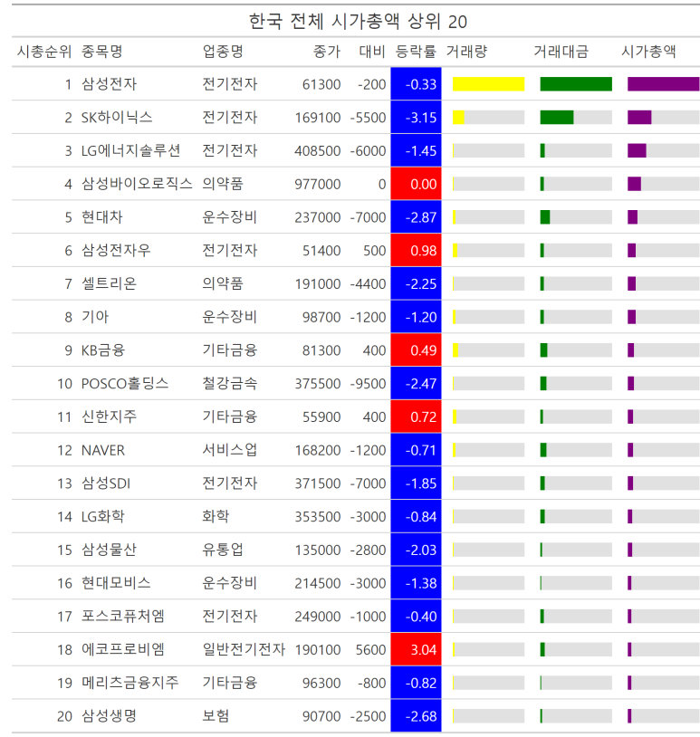Click sector 서비스업 for NAVER
Screen dimensions: 700x737
point(230,450)
